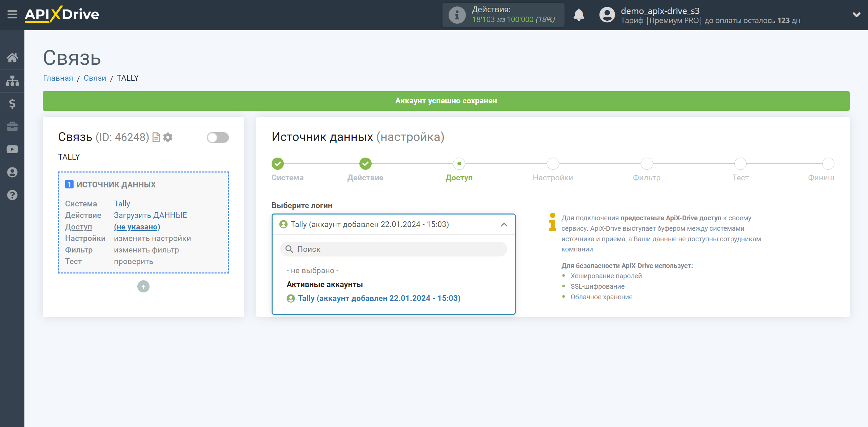868x427 pixels.
Task: Open the video tutorials sidebar icon
Action: (12, 149)
